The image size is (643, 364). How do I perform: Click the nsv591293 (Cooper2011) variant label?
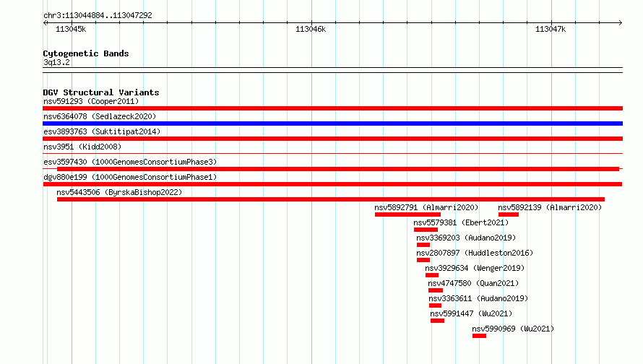coord(91,101)
